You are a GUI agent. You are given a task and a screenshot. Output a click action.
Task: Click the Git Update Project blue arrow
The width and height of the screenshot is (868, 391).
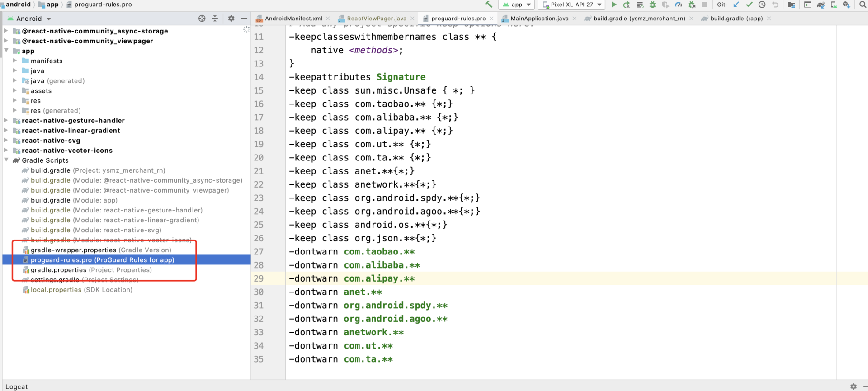(x=736, y=5)
